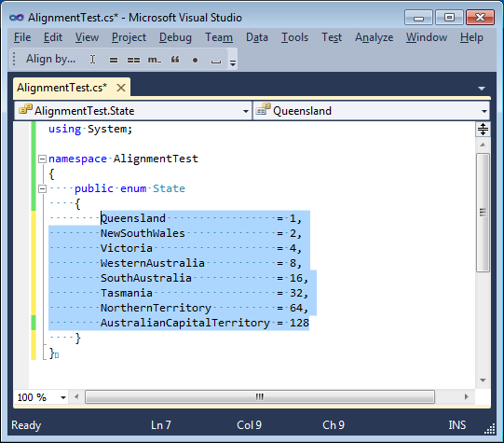504x443 pixels.
Task: Collapse the public enum State block
Action: 42,188
